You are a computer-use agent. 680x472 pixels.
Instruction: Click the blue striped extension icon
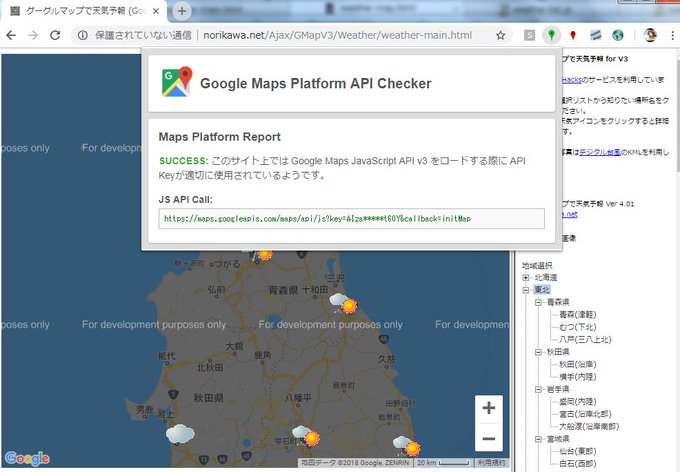[x=595, y=35]
